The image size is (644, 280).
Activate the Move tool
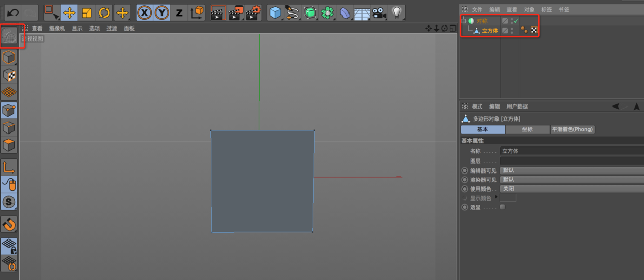click(69, 12)
